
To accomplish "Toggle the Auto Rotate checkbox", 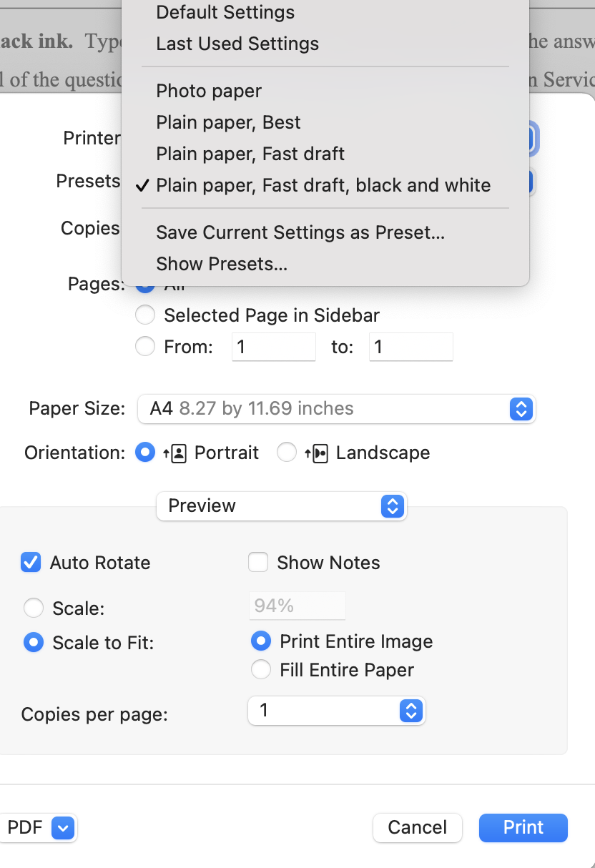I will [x=31, y=563].
